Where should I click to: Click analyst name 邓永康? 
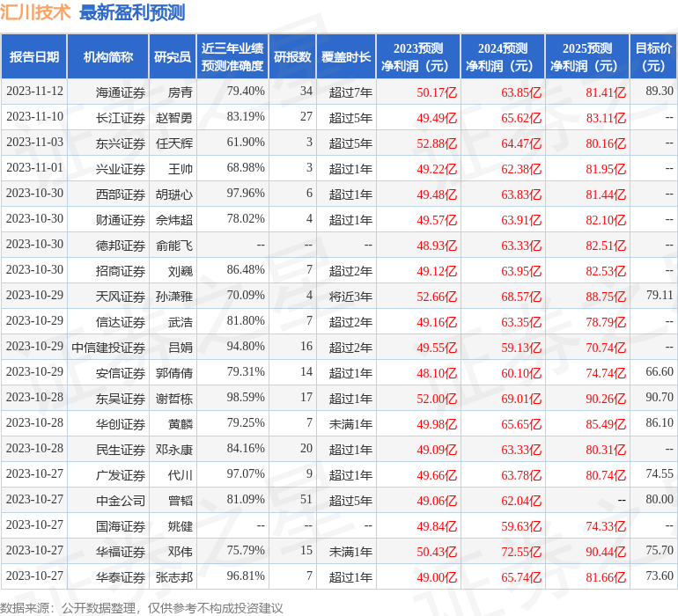pos(173,450)
